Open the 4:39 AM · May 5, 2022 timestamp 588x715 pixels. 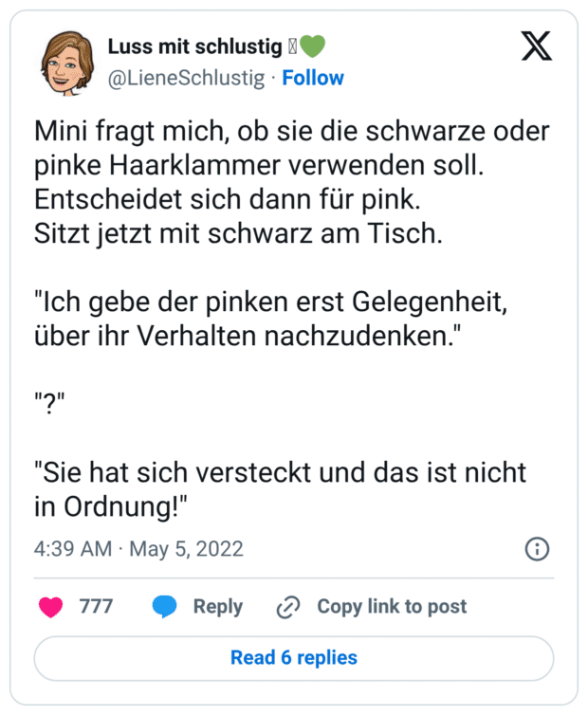[x=138, y=549]
